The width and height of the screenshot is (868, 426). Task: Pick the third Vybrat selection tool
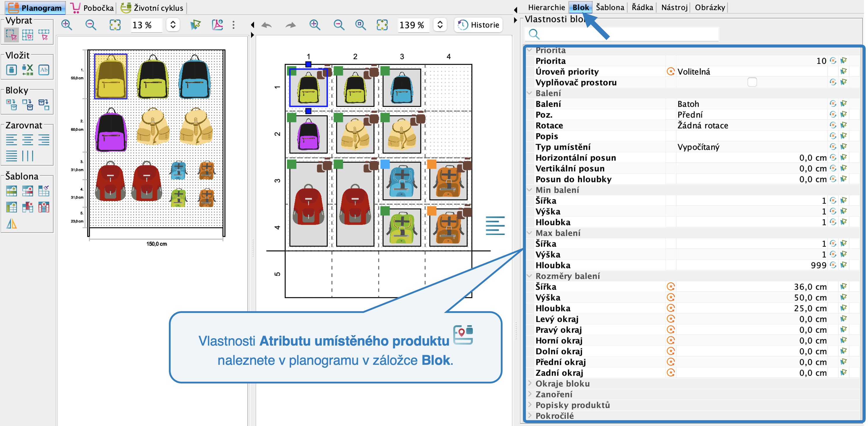coord(44,35)
